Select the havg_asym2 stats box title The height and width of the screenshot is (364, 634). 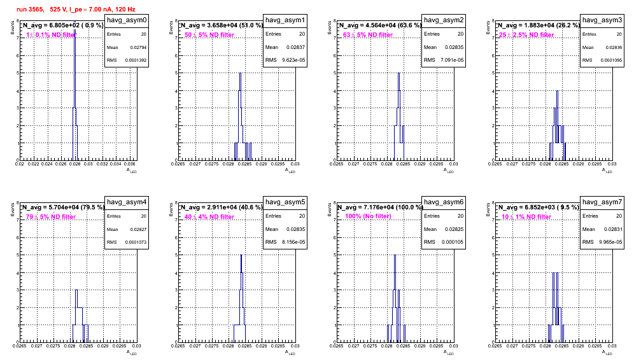click(x=444, y=20)
